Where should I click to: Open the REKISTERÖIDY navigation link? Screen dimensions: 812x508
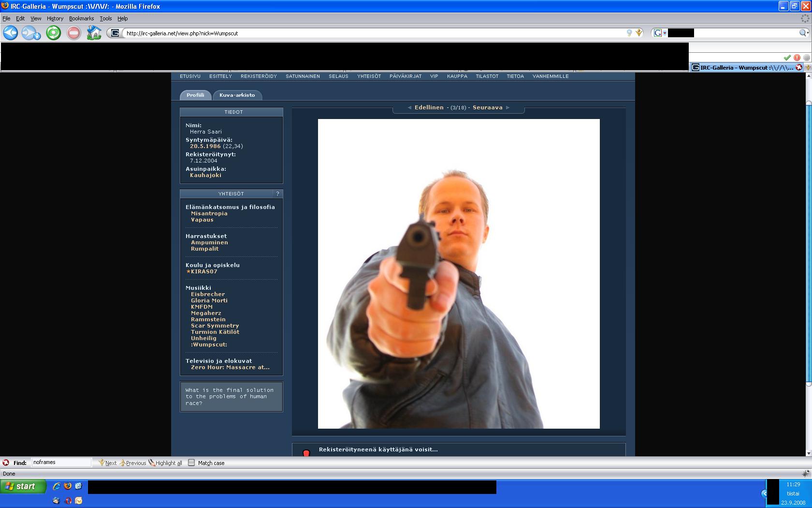(x=259, y=76)
